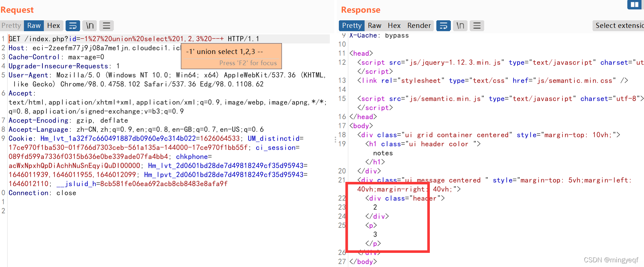Click the Accept-Language header line
This screenshot has height=267, width=644.
(x=136, y=129)
